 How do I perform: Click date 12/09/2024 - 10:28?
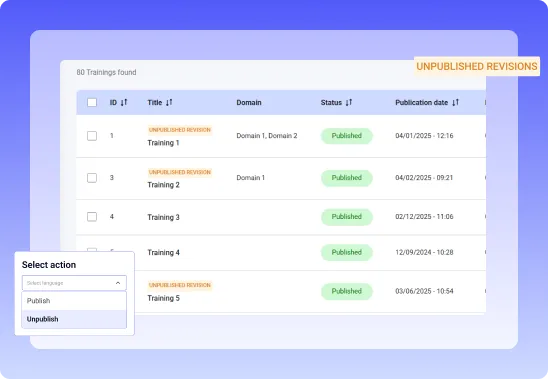click(x=424, y=252)
